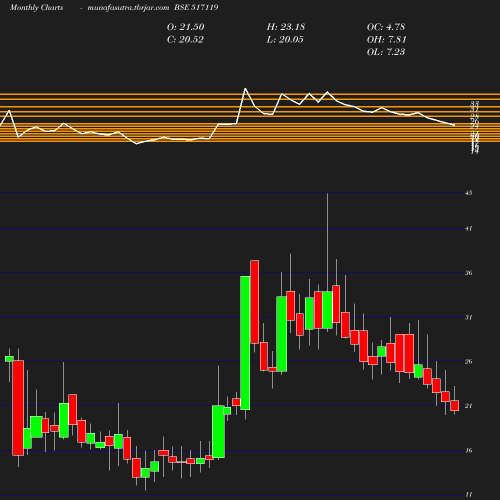Select the open value 'O: 21.50'

(x=185, y=27)
